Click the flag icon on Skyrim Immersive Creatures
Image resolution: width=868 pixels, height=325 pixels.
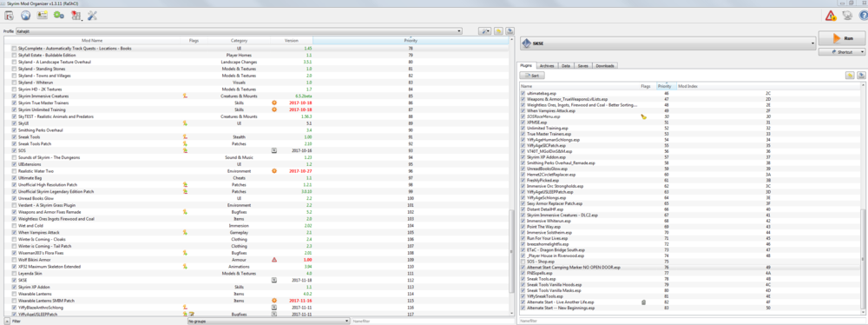(185, 96)
